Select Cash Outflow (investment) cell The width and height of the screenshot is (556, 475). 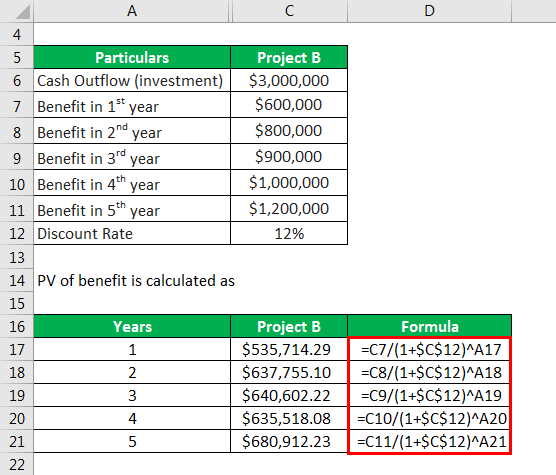(132, 80)
